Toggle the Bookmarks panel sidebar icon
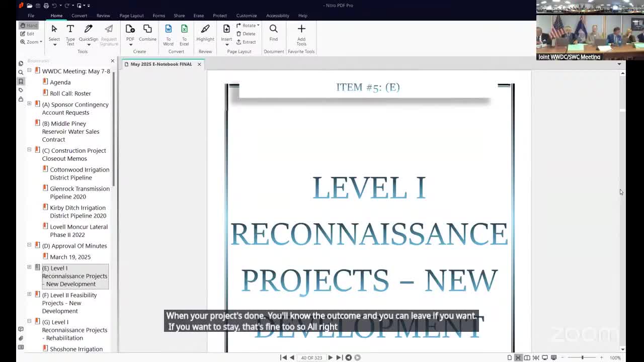644x362 pixels. click(x=21, y=81)
